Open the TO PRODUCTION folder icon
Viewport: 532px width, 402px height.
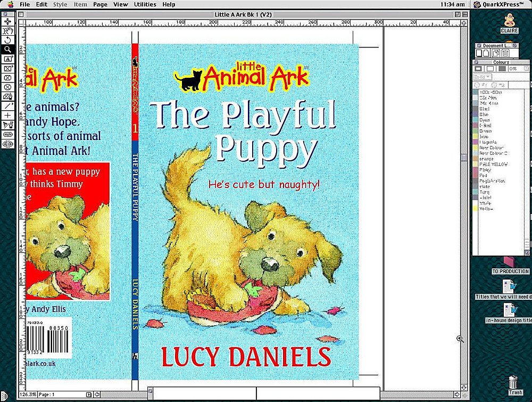(x=510, y=262)
